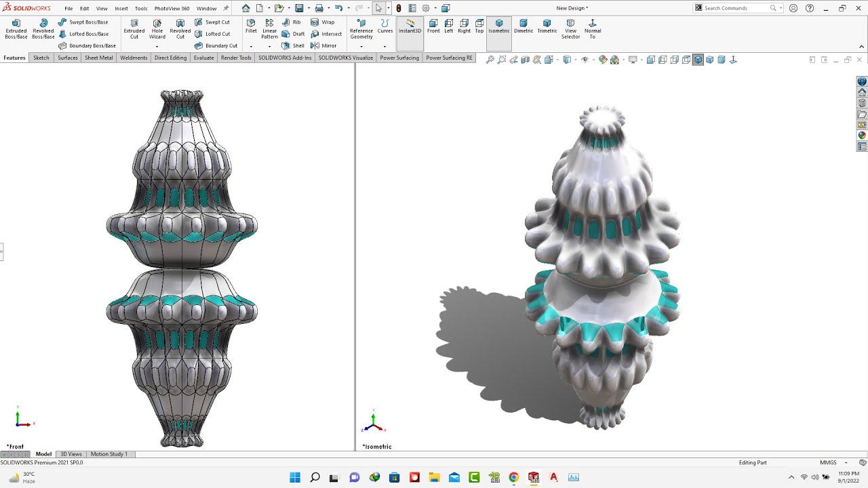Open the Curves tool

[x=385, y=26]
